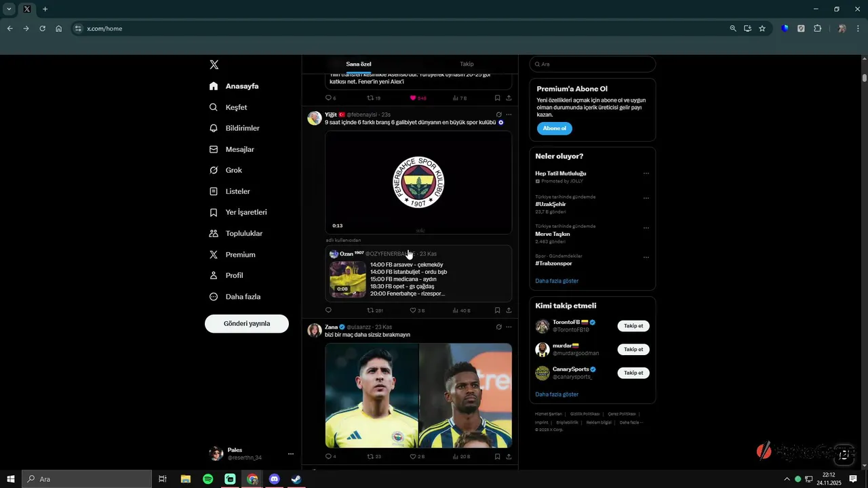The height and width of the screenshot is (488, 868).
Task: Like Yiğit's post
Action: pos(418,310)
